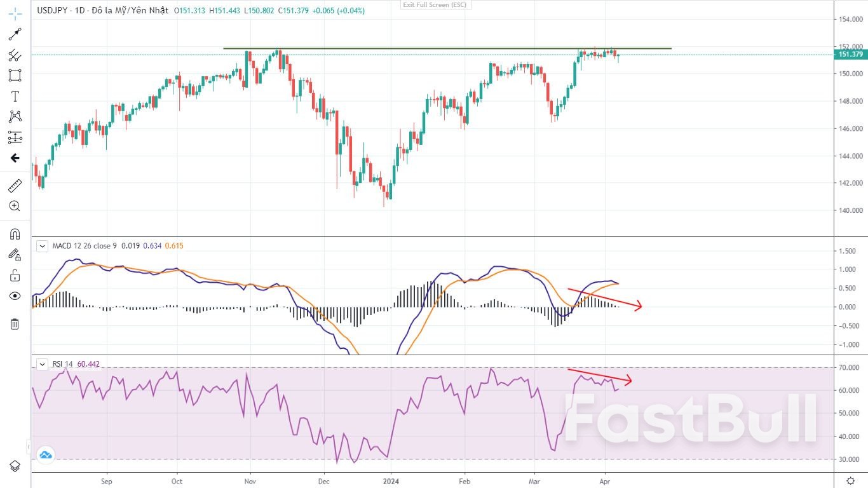Click the 140.000 price scale label
This screenshot has width=868, height=488.
click(x=850, y=210)
